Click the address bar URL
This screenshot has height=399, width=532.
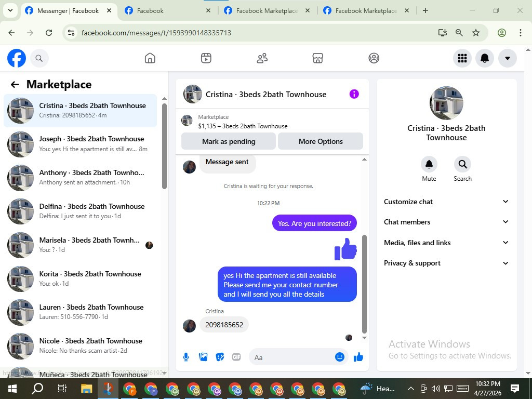click(156, 33)
